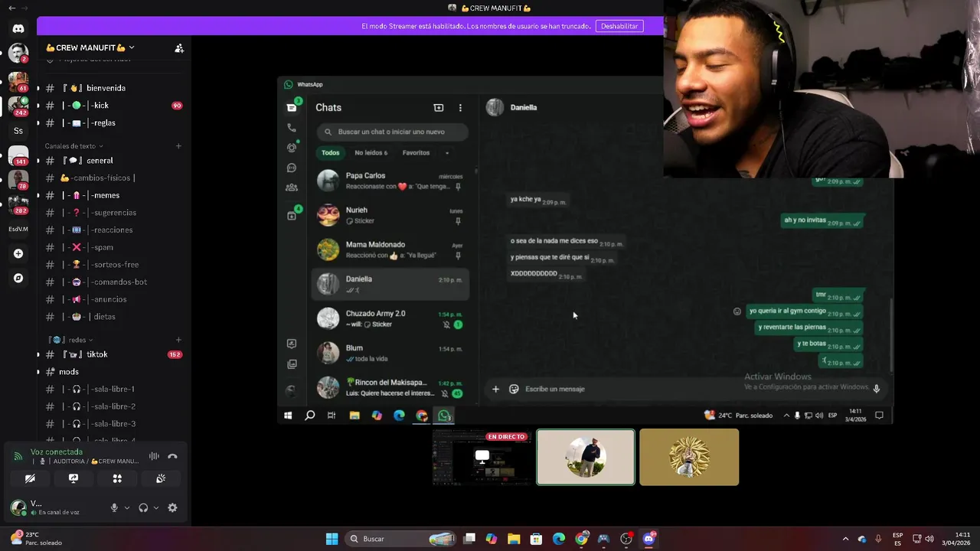Expand headphone output options arrow
The image size is (980, 551).
156,507
